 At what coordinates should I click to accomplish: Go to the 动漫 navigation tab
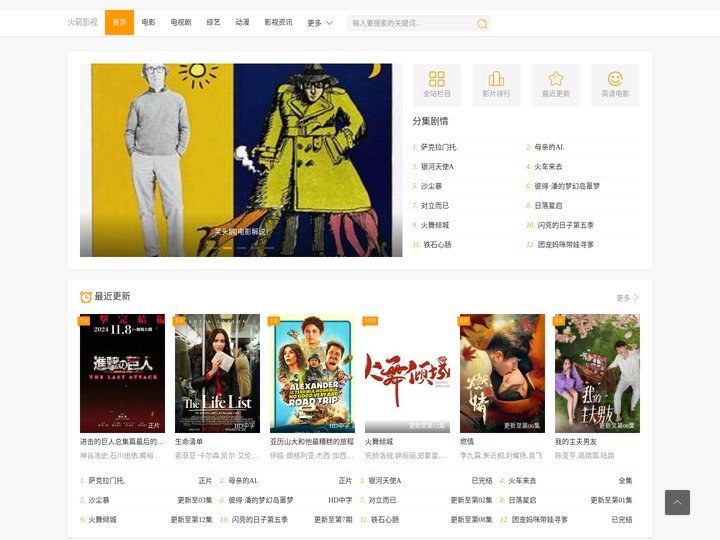[242, 22]
